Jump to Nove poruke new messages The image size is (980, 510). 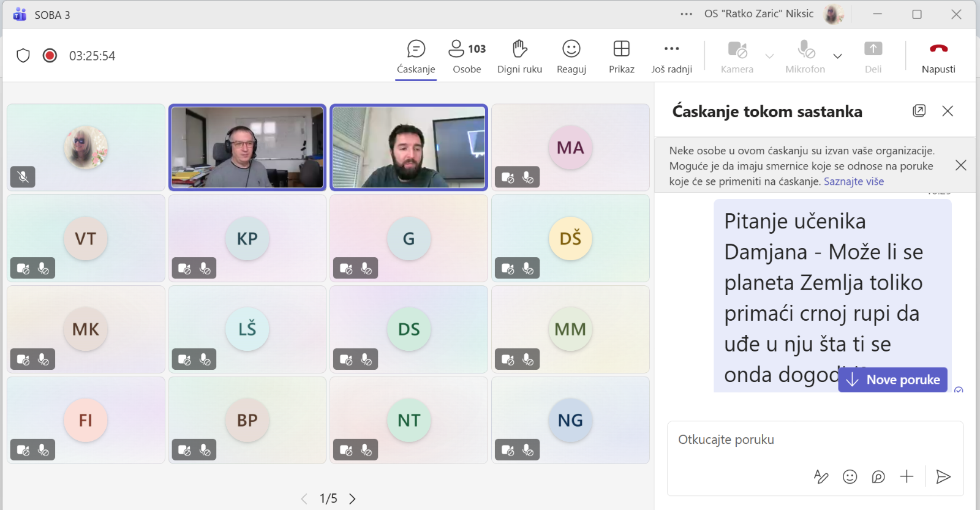pyautogui.click(x=893, y=380)
